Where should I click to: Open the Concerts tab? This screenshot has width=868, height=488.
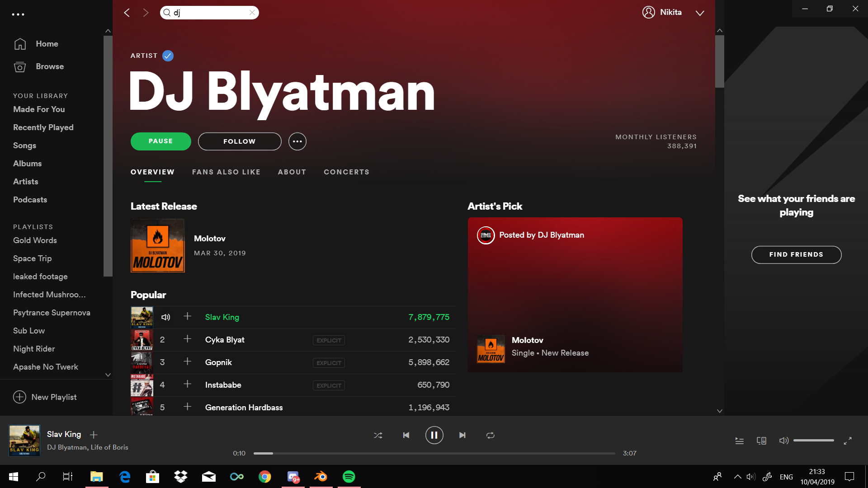coord(346,172)
